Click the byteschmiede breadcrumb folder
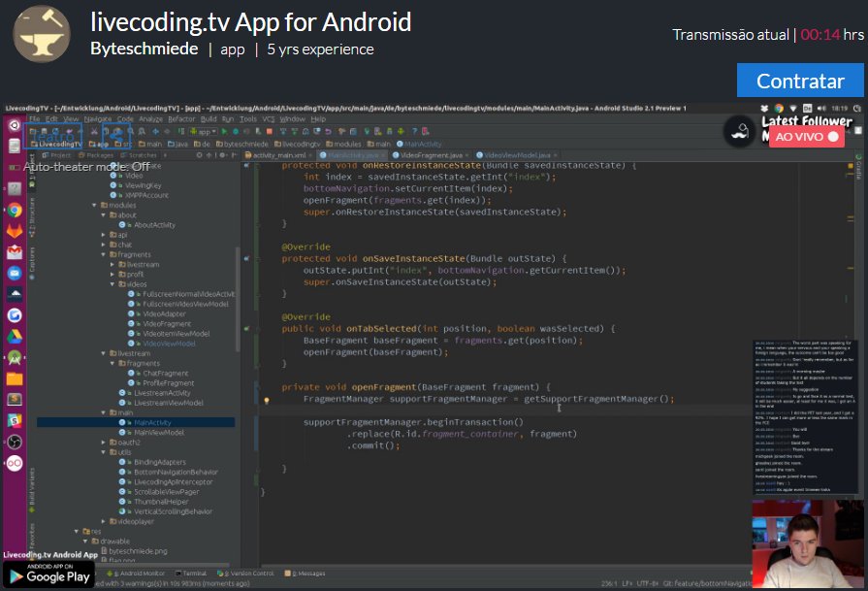The height and width of the screenshot is (591, 868). 241,144
